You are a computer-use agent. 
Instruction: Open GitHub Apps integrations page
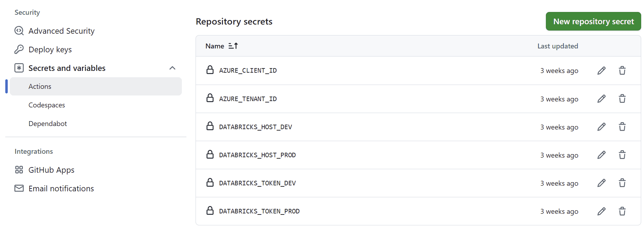(51, 170)
